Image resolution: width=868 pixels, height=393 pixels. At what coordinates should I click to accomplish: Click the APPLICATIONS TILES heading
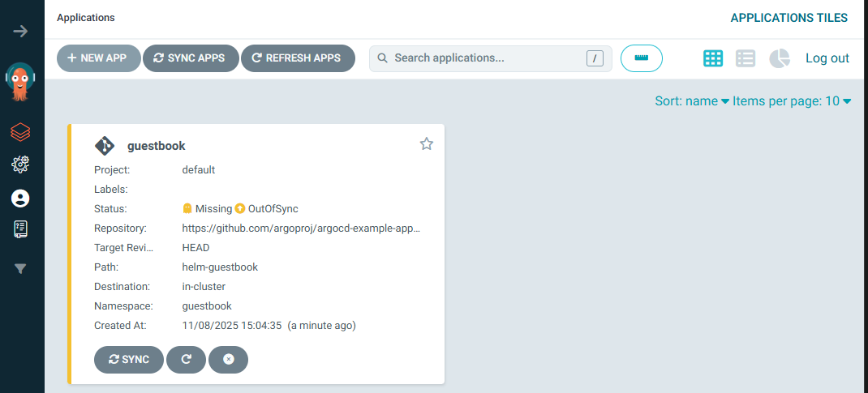click(789, 18)
